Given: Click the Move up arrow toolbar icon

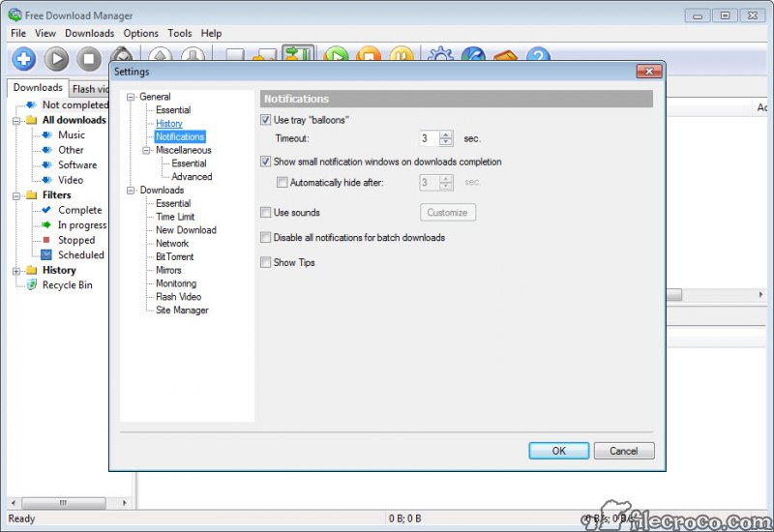Looking at the screenshot, I should click(161, 54).
